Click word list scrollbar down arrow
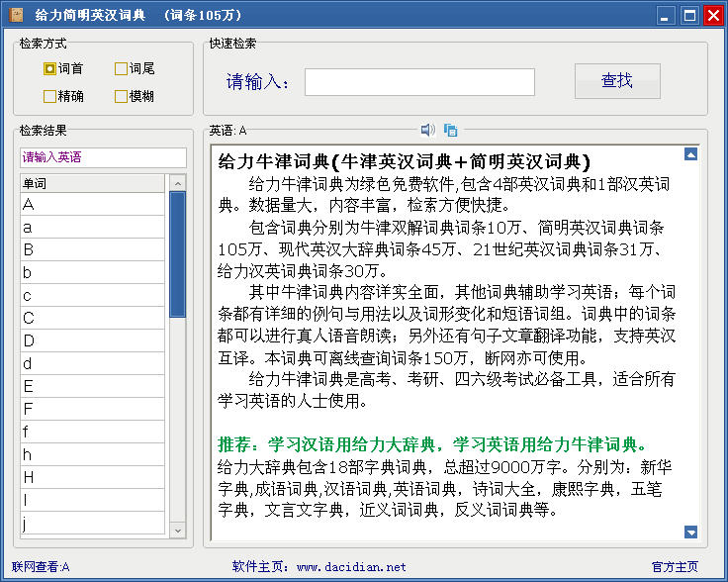This screenshot has height=582, width=728. click(178, 530)
